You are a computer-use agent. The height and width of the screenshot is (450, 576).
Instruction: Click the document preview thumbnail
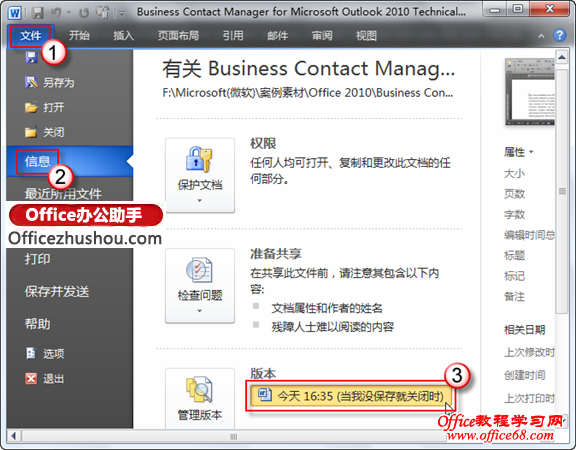click(x=530, y=92)
